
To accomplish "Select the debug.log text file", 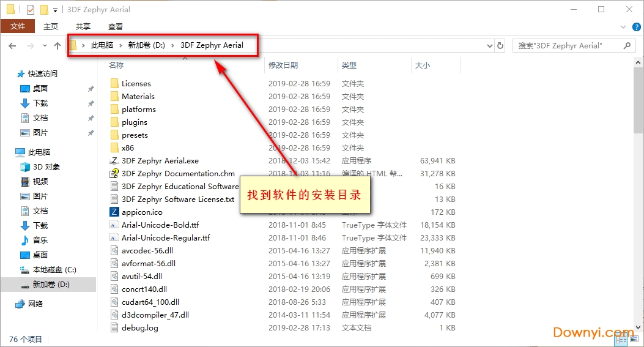I will point(139,328).
